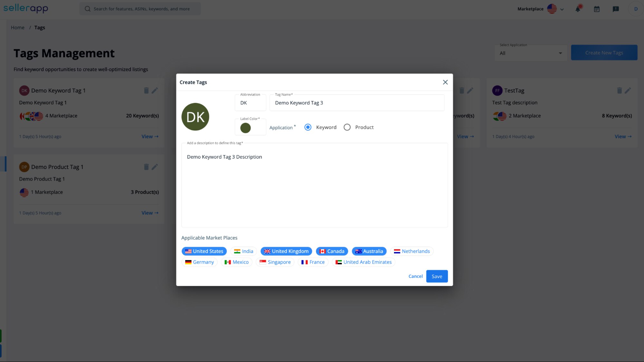Click the 'Applicable Market Places' label

click(209, 238)
